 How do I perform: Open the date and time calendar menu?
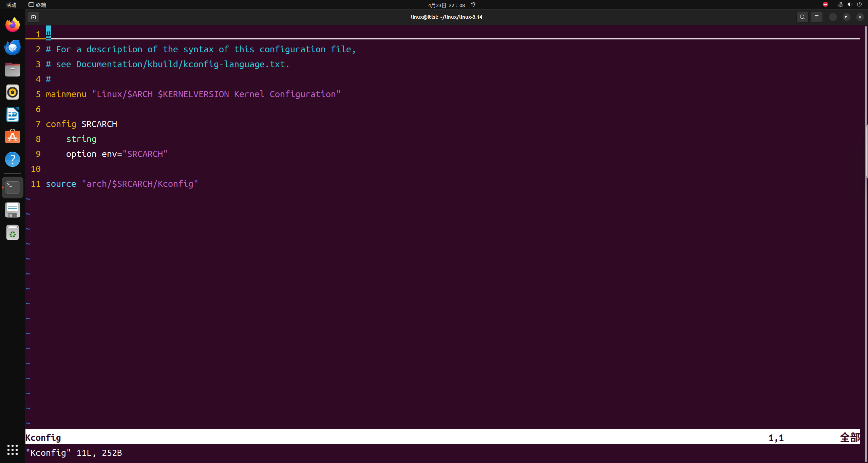point(446,5)
